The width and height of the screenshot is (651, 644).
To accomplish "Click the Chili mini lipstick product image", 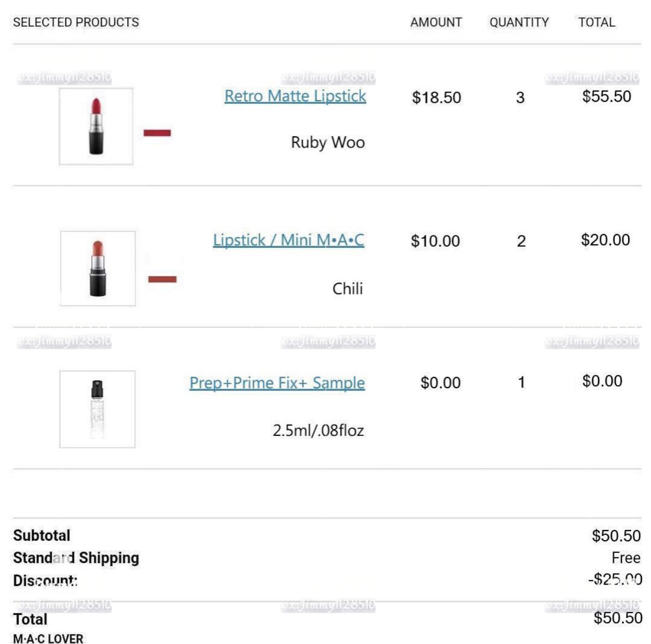I will pos(98,269).
